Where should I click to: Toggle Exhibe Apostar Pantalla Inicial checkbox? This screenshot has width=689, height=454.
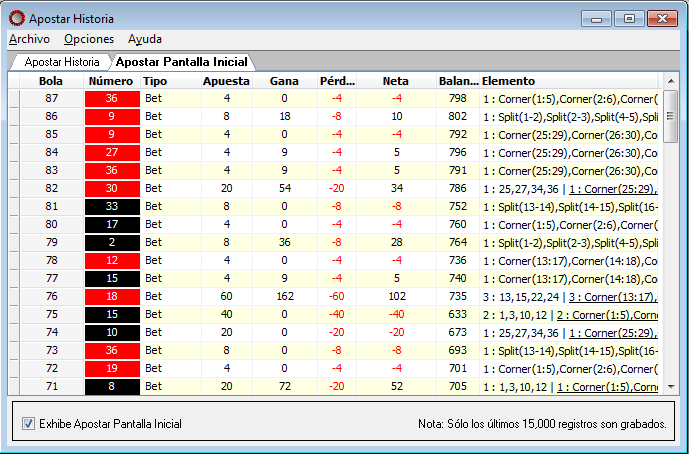point(29,424)
